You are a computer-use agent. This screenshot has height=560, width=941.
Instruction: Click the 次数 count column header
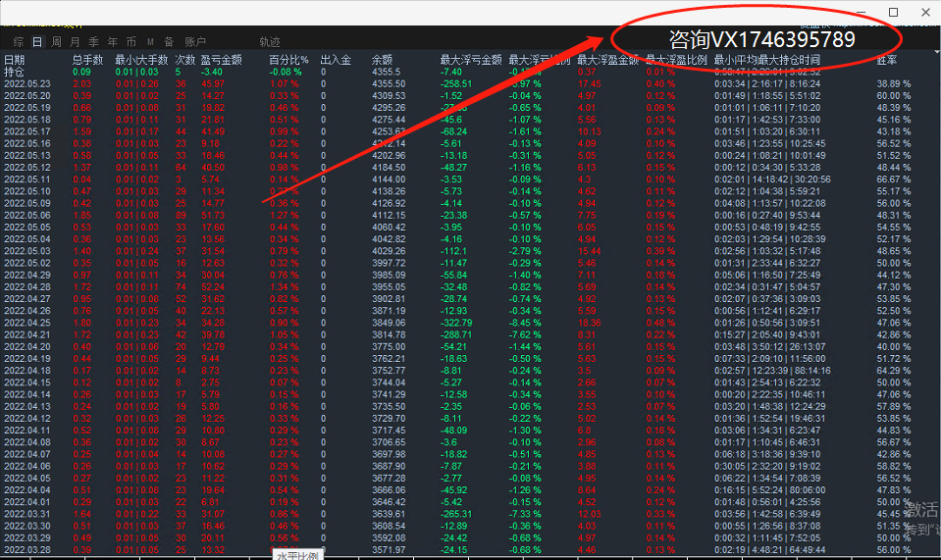(184, 61)
